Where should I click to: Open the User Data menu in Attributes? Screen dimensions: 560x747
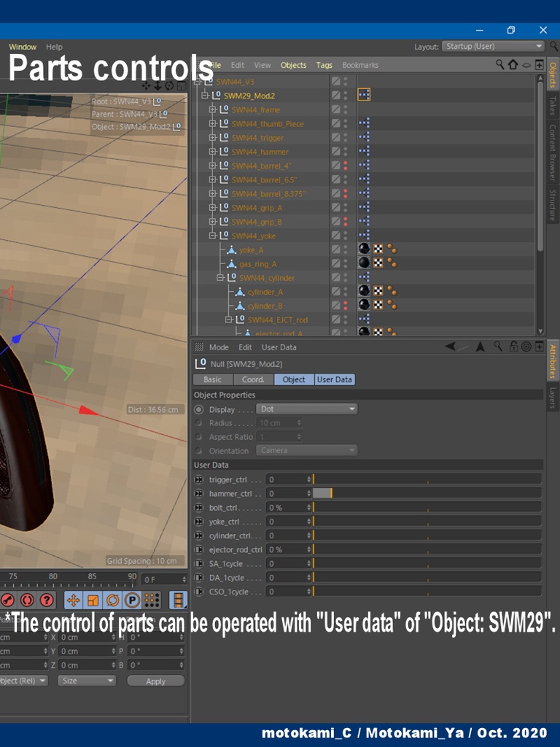tap(279, 347)
